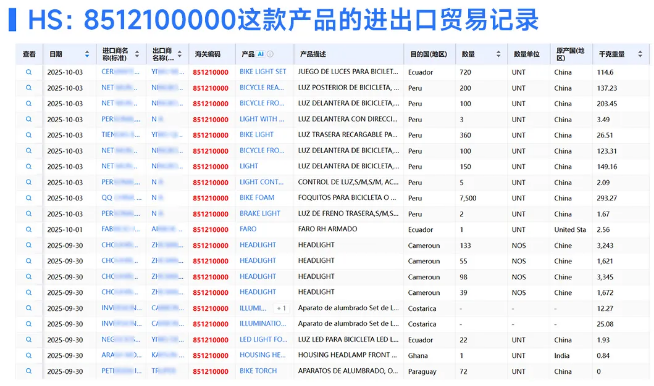Click magnifier icon in row weighing 203.45
This screenshot has height=386, width=654.
pyautogui.click(x=29, y=103)
